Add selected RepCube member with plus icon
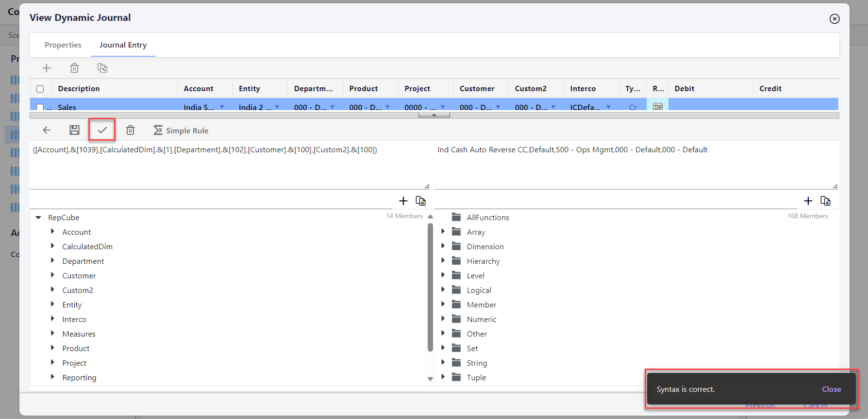The width and height of the screenshot is (868, 419). tap(403, 201)
